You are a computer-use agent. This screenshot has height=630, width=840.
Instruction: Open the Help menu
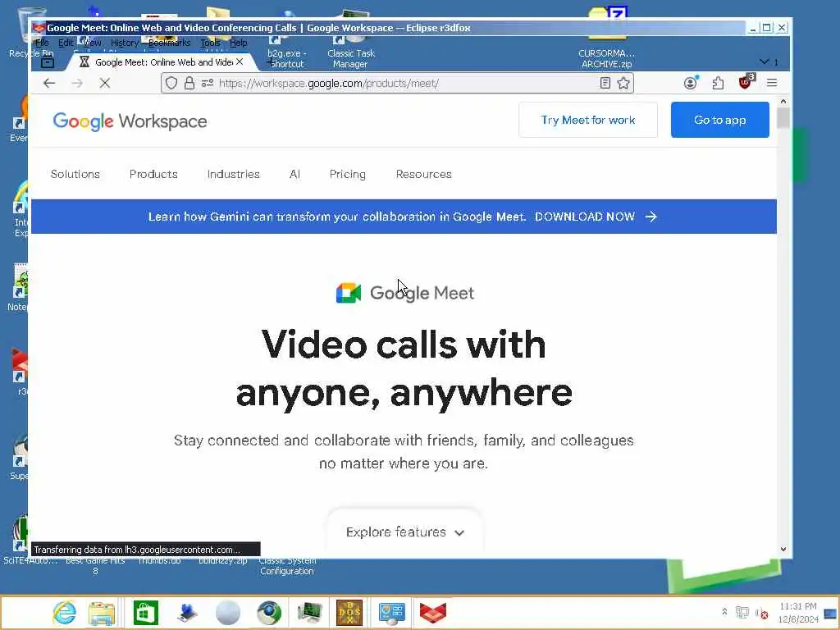pos(239,43)
